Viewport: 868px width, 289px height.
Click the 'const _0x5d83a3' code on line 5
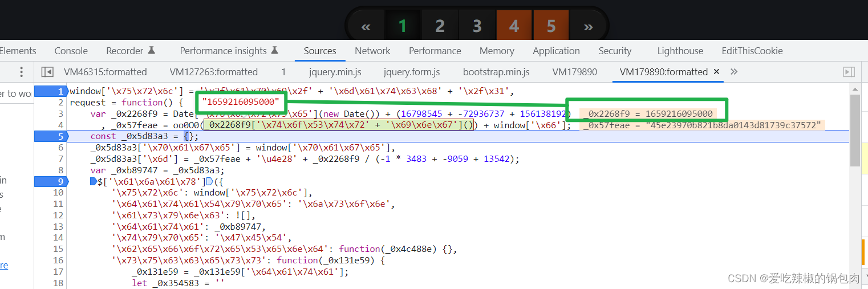point(130,136)
